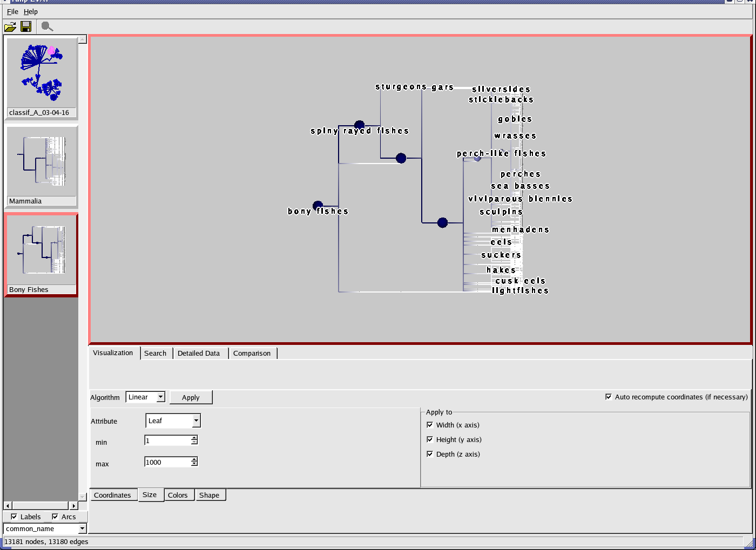Viewport: 756px width, 550px height.
Task: Switch to the Detailed Data tab
Action: 199,354
